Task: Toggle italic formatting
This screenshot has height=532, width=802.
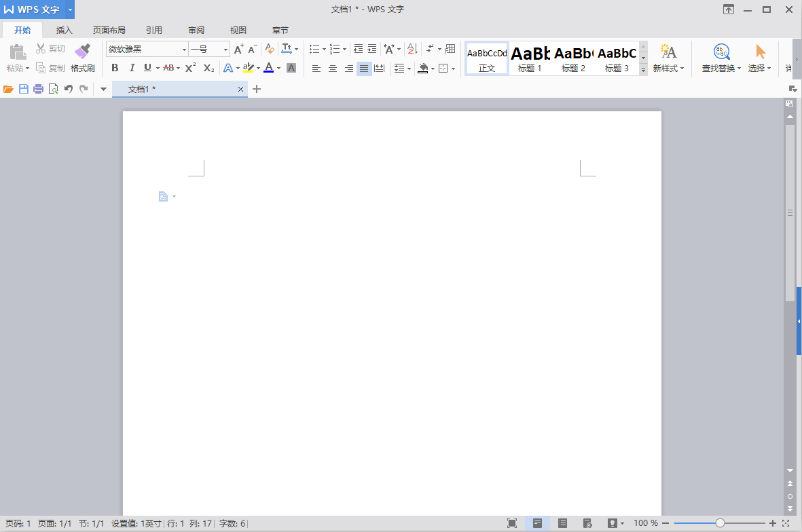Action: 132,67
